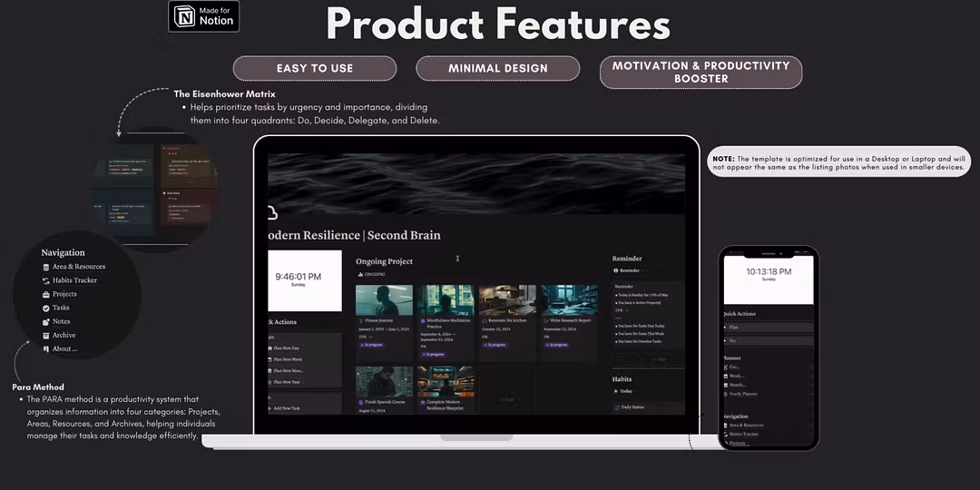Open the Notes link in Navigation circle
Image resolution: width=980 pixels, height=490 pixels.
click(x=62, y=321)
